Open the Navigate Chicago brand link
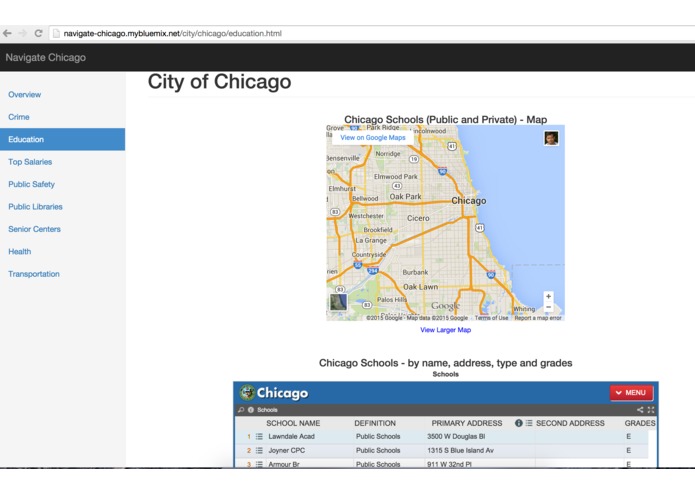 pyautogui.click(x=46, y=58)
